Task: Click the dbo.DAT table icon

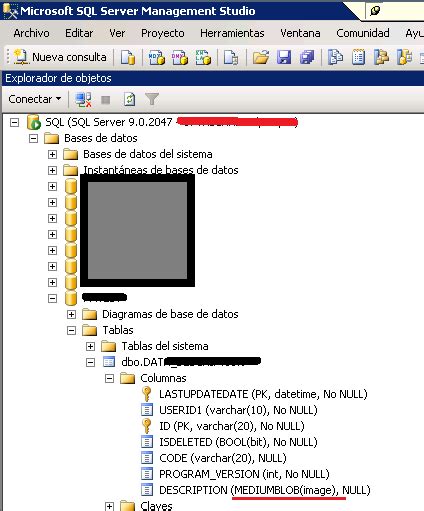Action: coord(109,362)
